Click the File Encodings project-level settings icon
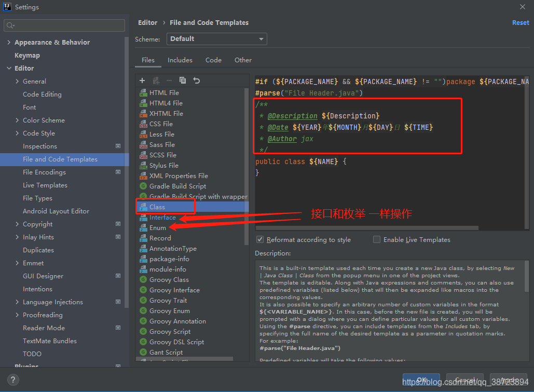The height and width of the screenshot is (392, 534). (x=118, y=172)
